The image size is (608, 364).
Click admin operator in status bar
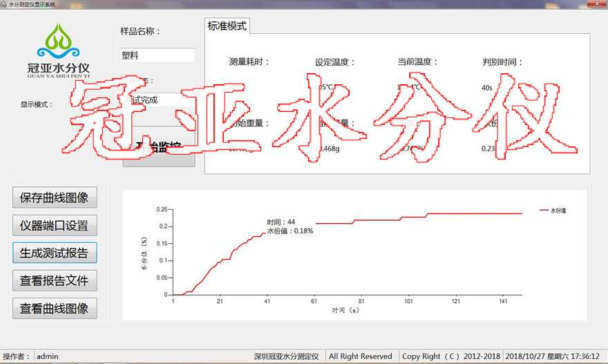click(47, 356)
